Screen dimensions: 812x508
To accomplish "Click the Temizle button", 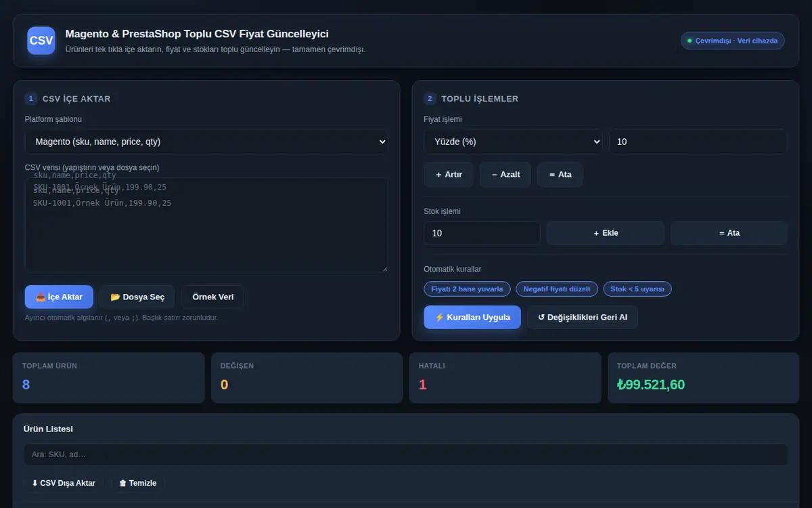I will 137,483.
